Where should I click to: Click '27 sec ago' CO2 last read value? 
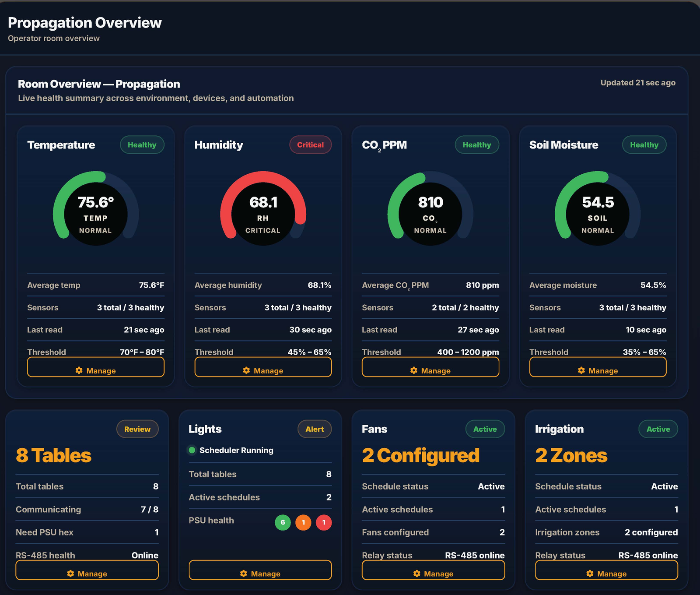pyautogui.click(x=478, y=330)
